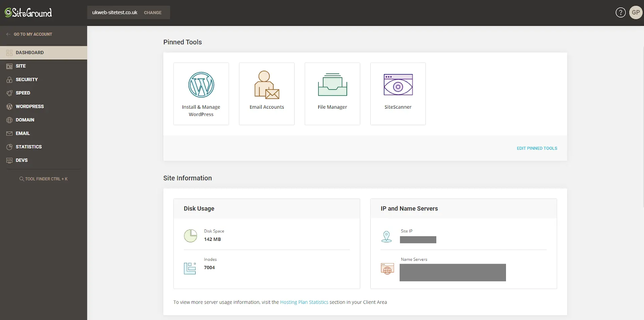Click CHANGE to switch the site

[153, 12]
